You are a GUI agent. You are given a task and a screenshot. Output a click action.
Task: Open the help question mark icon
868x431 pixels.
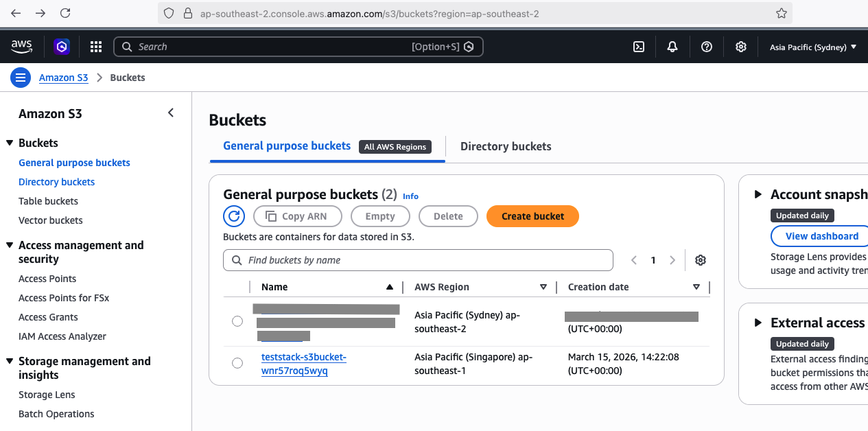707,47
